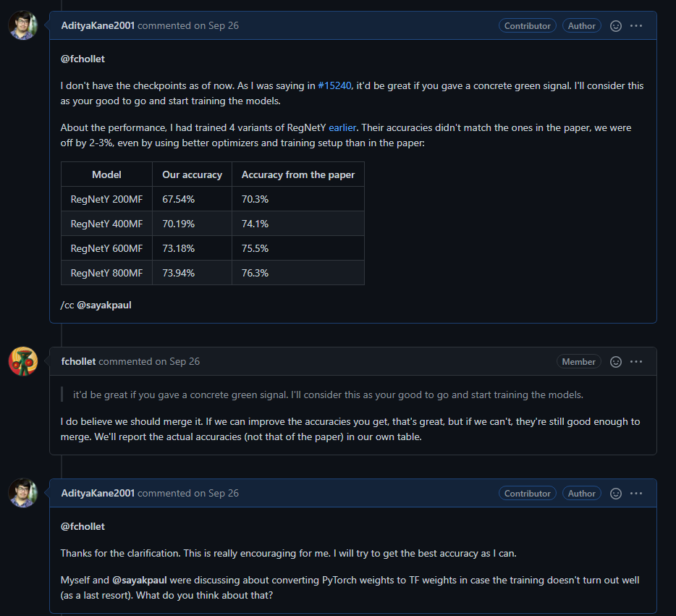The width and height of the screenshot is (676, 616).
Task: Click AdityaKane2001's avatar on first comment
Action: pyautogui.click(x=23, y=26)
